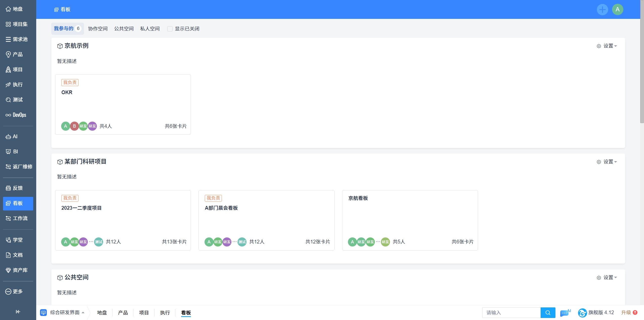Image resolution: width=644 pixels, height=320 pixels.
Task: Collapse the left sidebar menu
Action: coord(18,312)
